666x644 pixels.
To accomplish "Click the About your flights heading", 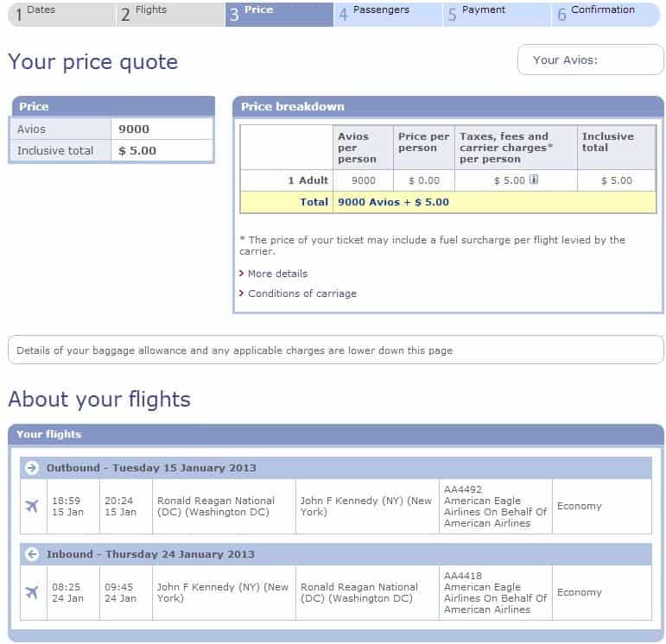I will point(99,400).
